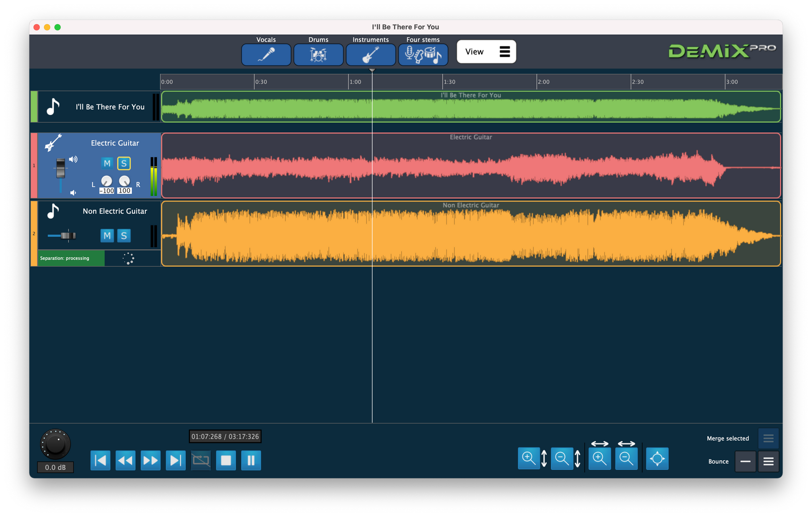Disable solo on the Electric Guitar track
Screen dimensions: 812x517
point(124,163)
